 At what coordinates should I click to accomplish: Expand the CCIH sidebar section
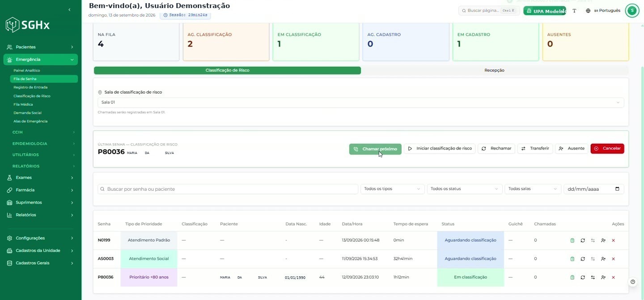pyautogui.click(x=43, y=132)
